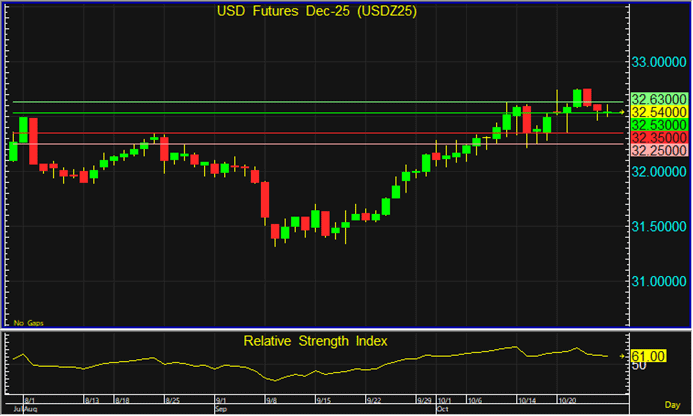The image size is (693, 416).
Task: Click the pink 32.25000 price label
Action: 658,149
